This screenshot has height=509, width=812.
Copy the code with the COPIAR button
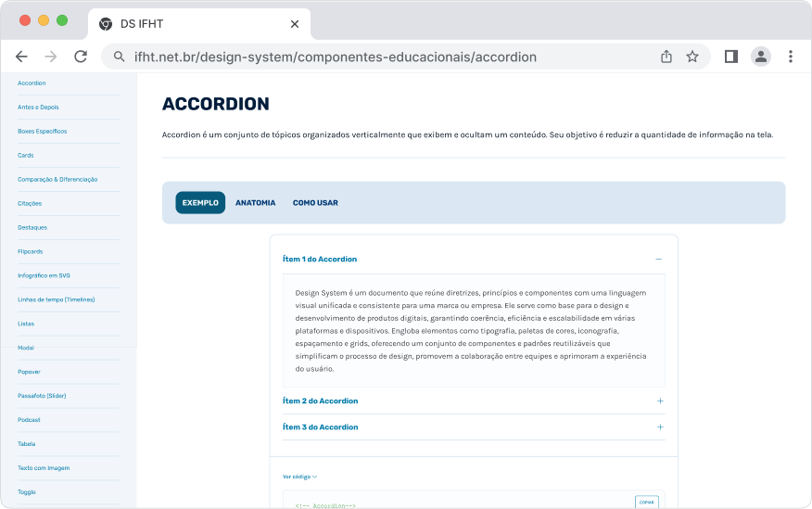coord(647,502)
